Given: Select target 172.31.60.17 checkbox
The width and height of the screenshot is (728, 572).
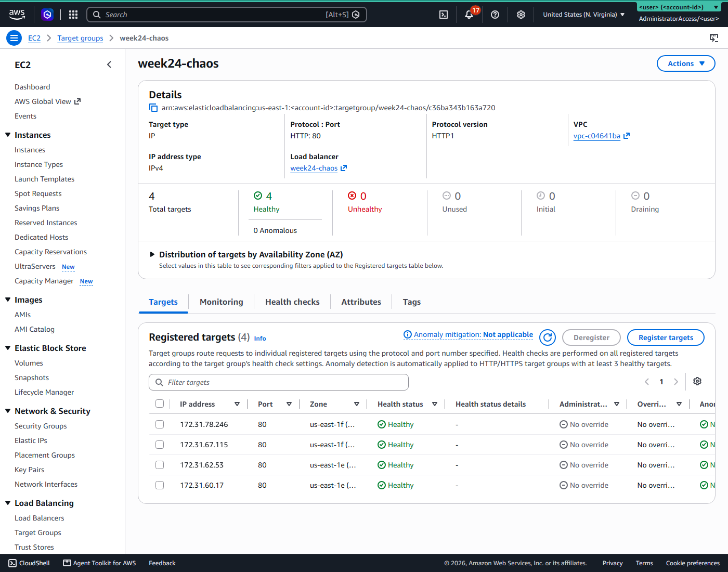Looking at the screenshot, I should coord(160,485).
